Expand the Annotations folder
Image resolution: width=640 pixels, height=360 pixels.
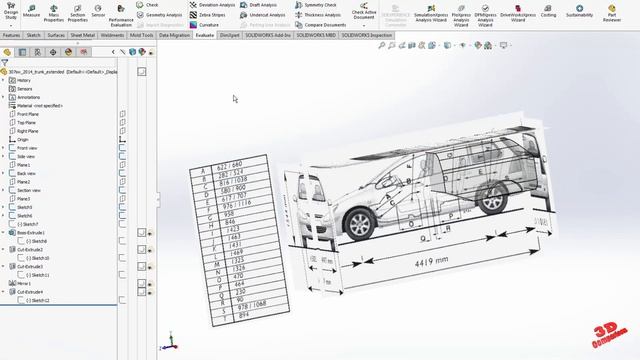coord(3,97)
